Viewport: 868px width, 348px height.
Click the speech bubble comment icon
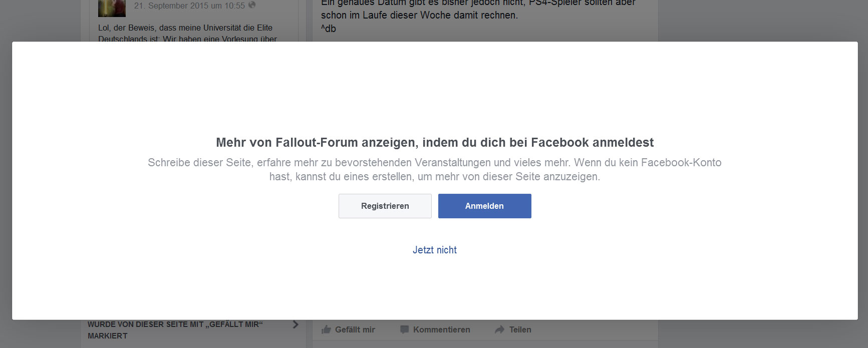pyautogui.click(x=404, y=329)
